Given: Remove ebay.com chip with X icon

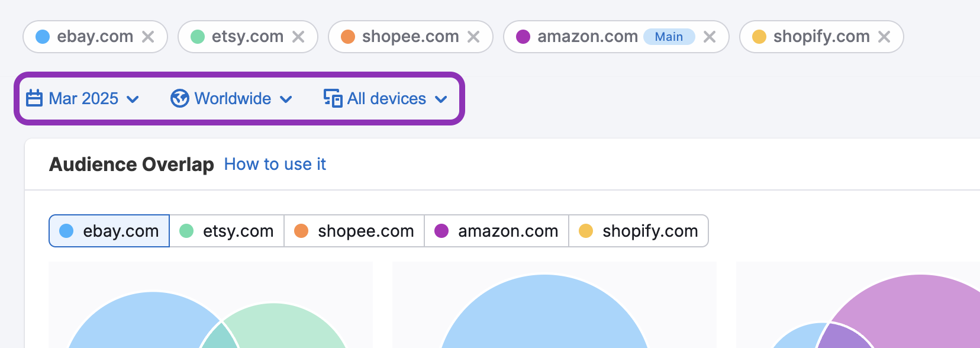Looking at the screenshot, I should coord(148,37).
